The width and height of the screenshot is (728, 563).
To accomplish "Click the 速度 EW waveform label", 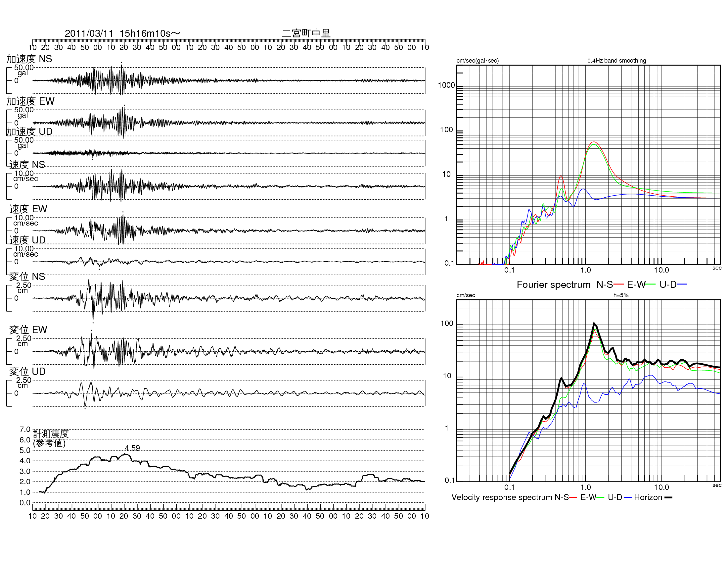I will (28, 209).
